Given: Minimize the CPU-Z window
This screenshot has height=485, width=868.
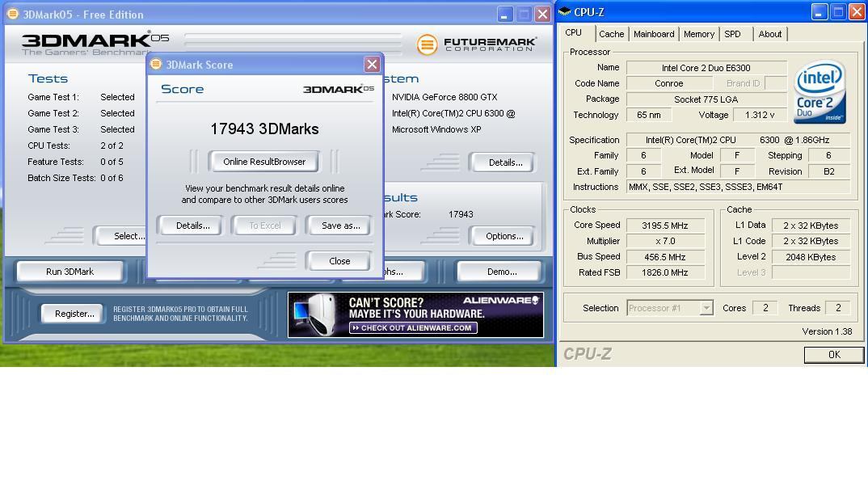Looking at the screenshot, I should tap(820, 12).
